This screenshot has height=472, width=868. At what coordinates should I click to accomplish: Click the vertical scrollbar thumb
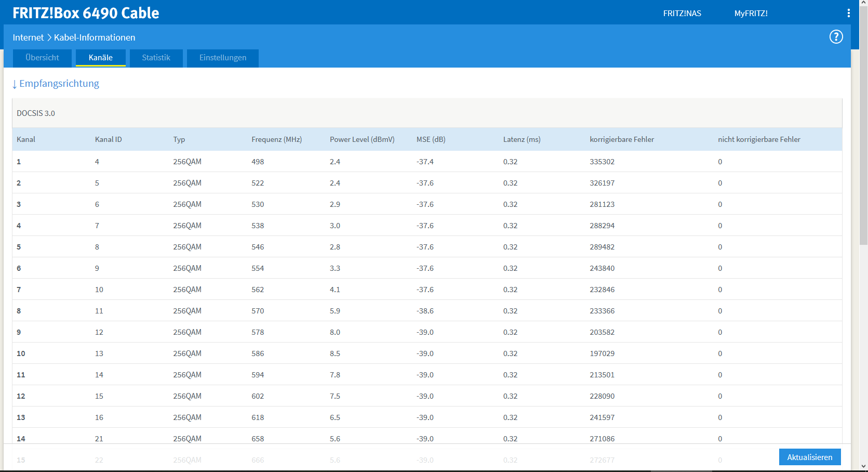pos(863,126)
